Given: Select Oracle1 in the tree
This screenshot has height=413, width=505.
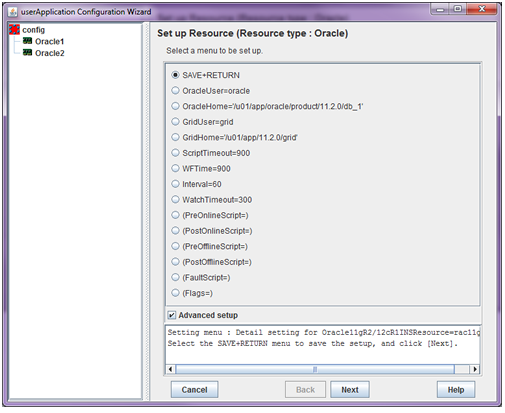Looking at the screenshot, I should [49, 42].
